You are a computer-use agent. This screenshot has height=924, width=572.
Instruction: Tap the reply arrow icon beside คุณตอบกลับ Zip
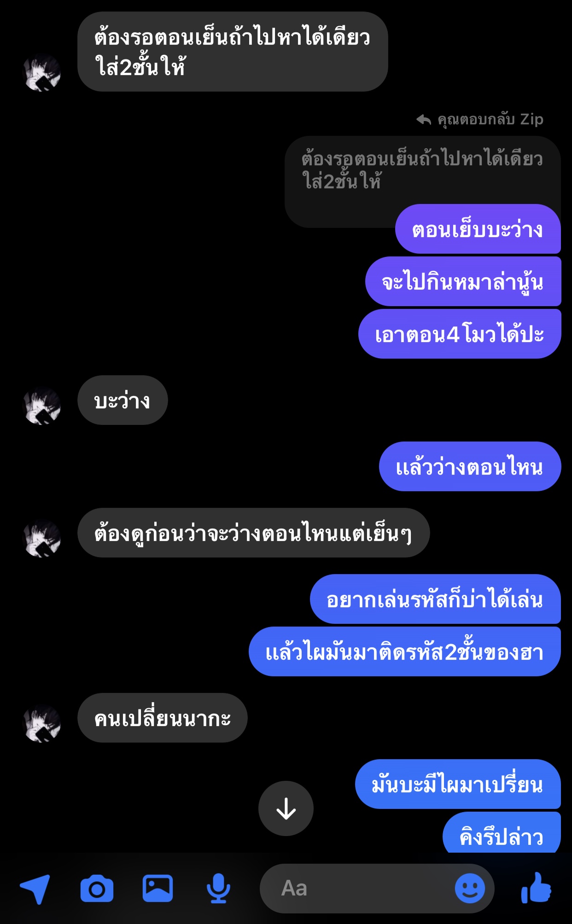pyautogui.click(x=424, y=120)
